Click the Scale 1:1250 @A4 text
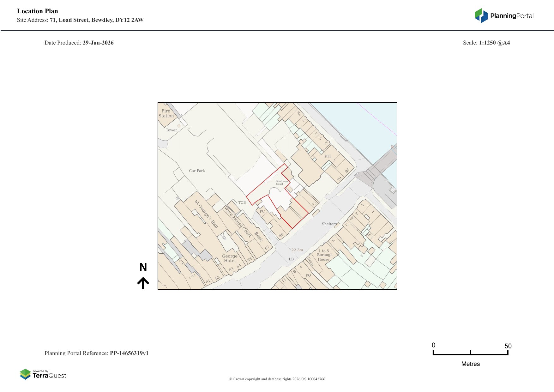This screenshot has height=392, width=554. click(x=486, y=43)
